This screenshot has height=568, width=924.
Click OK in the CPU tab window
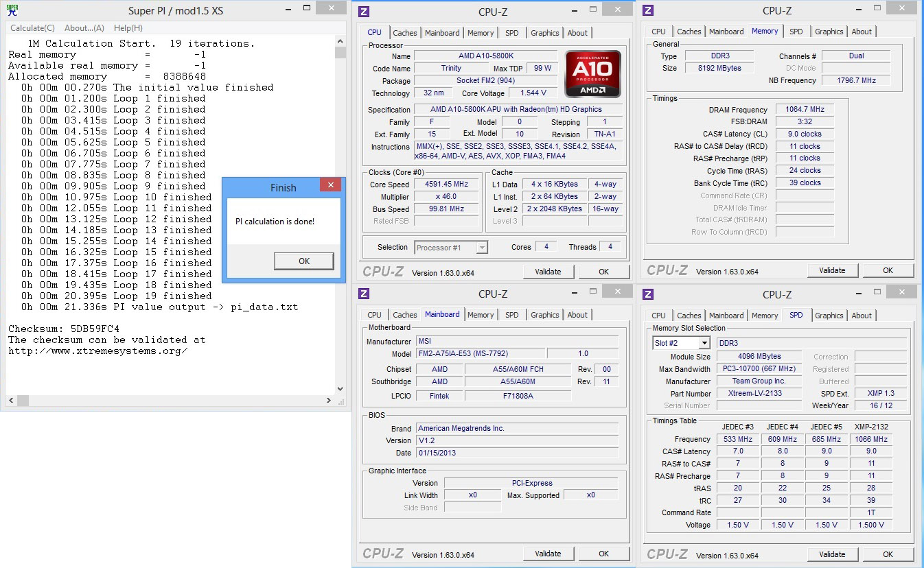click(x=603, y=272)
